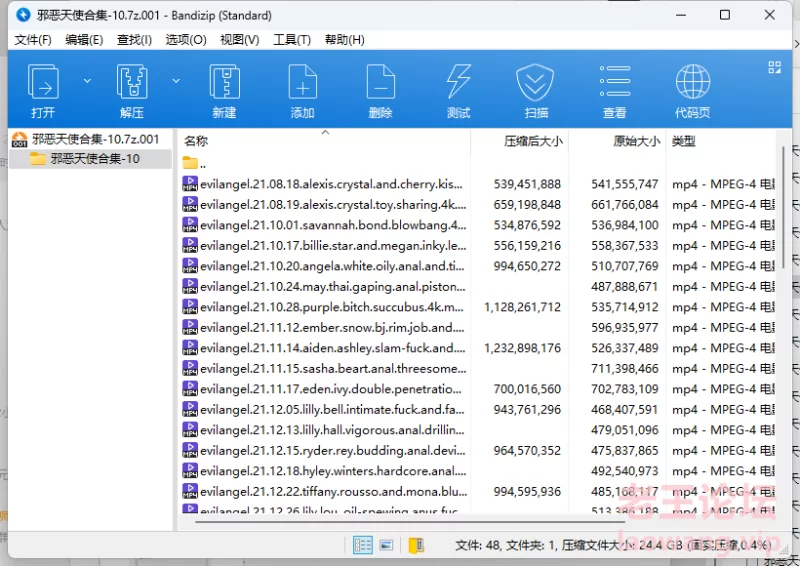Run the 测试 (Test) archive tool
Image resolution: width=800 pixels, height=566 pixels.
point(458,91)
